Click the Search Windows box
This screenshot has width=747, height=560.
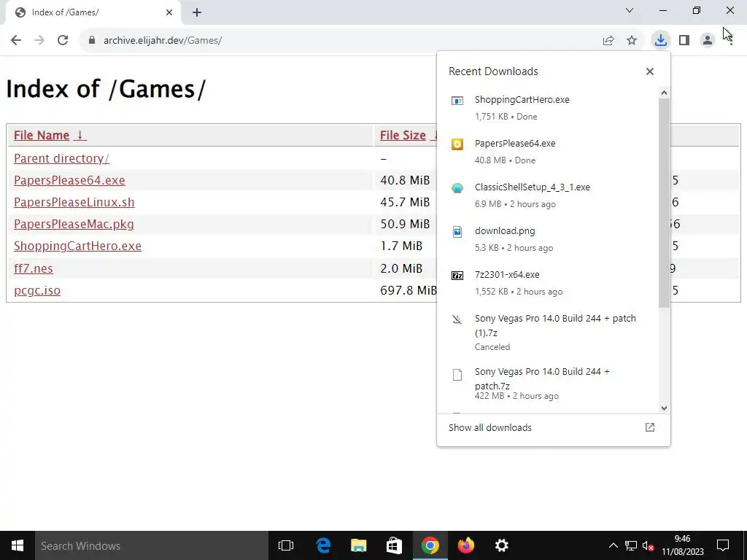152,545
